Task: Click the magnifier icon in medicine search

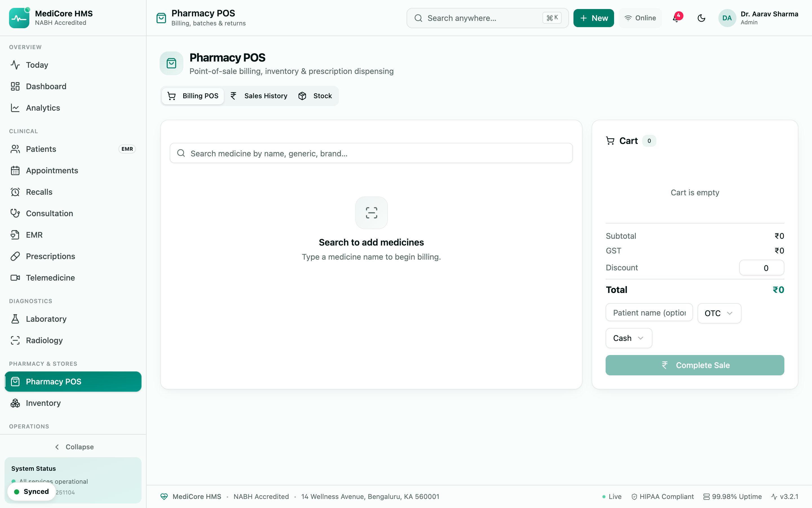Action: [181, 153]
